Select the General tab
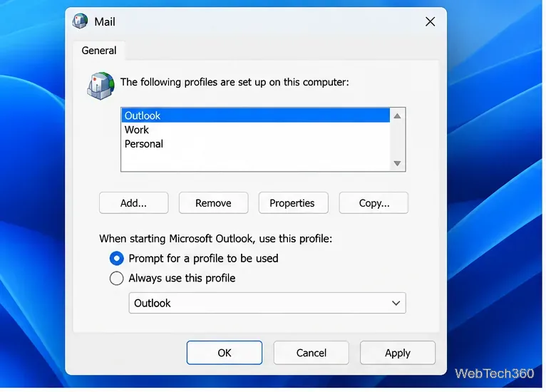546x392 pixels. click(x=99, y=51)
